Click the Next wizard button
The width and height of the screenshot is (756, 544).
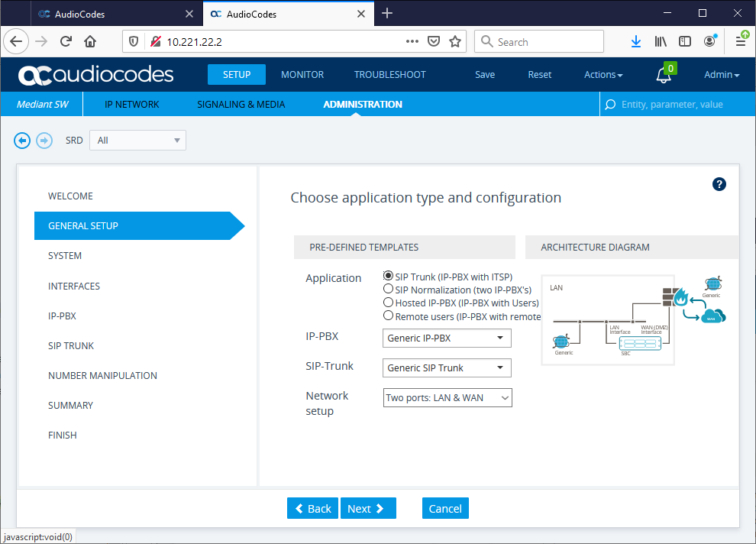(368, 508)
